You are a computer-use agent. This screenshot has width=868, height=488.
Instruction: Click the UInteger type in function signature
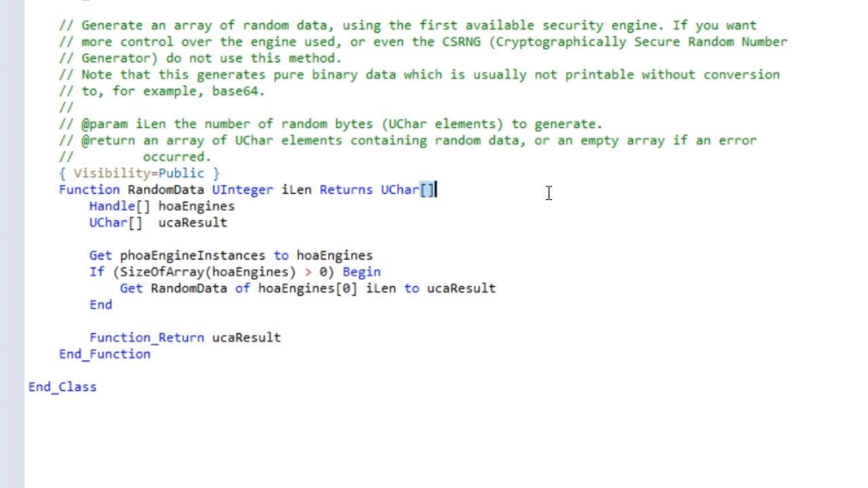click(x=242, y=190)
